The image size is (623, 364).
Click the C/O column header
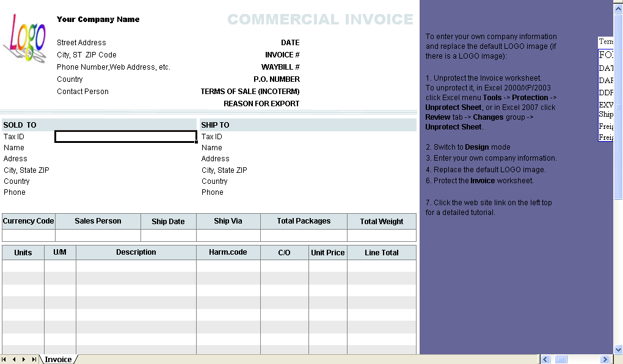point(285,252)
